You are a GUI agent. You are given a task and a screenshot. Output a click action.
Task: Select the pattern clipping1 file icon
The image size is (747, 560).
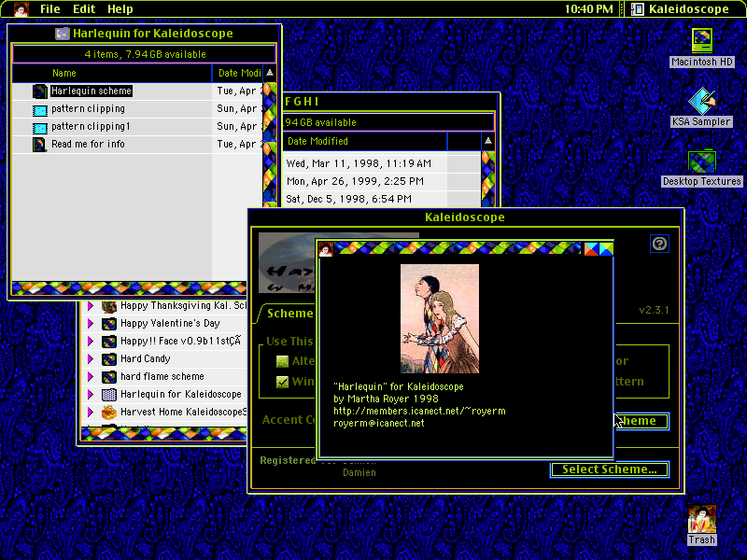39,127
